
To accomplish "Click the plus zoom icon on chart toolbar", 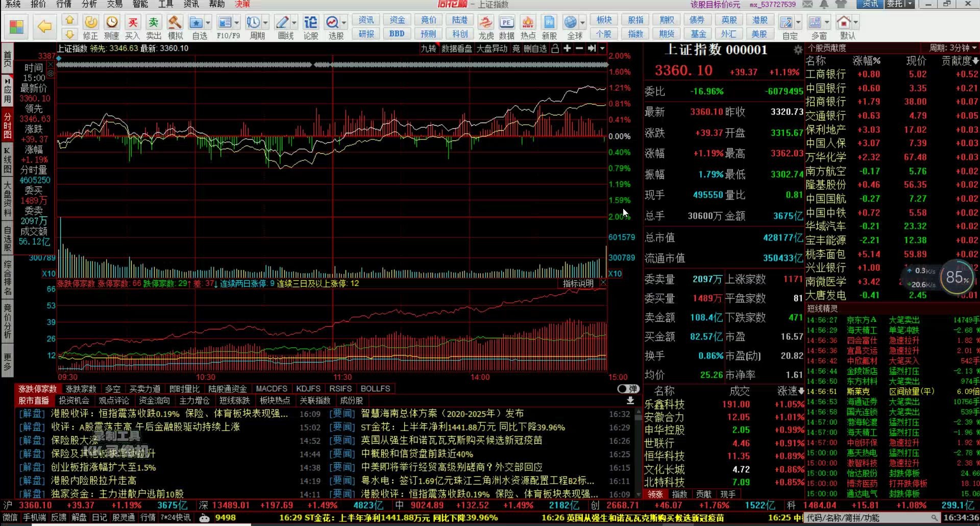I will [567, 48].
